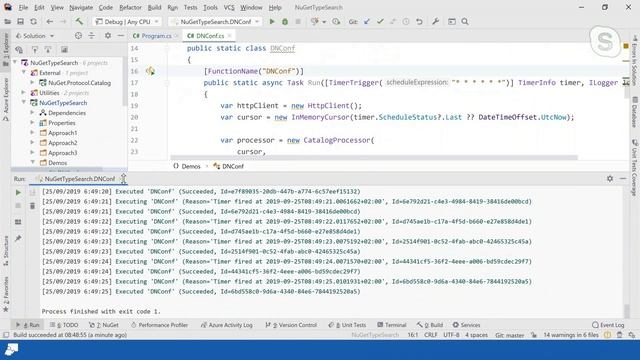The width and height of the screenshot is (640, 360).
Task: Open settings wrench in main toolbar
Action: pyautogui.click(x=436, y=22)
